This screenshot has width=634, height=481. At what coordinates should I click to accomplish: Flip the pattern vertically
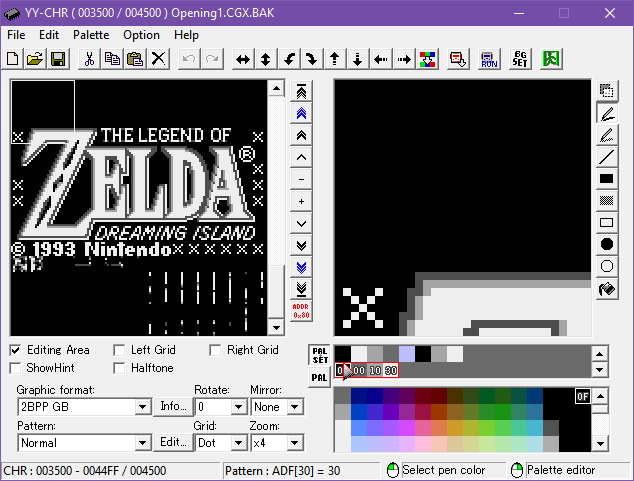click(266, 59)
